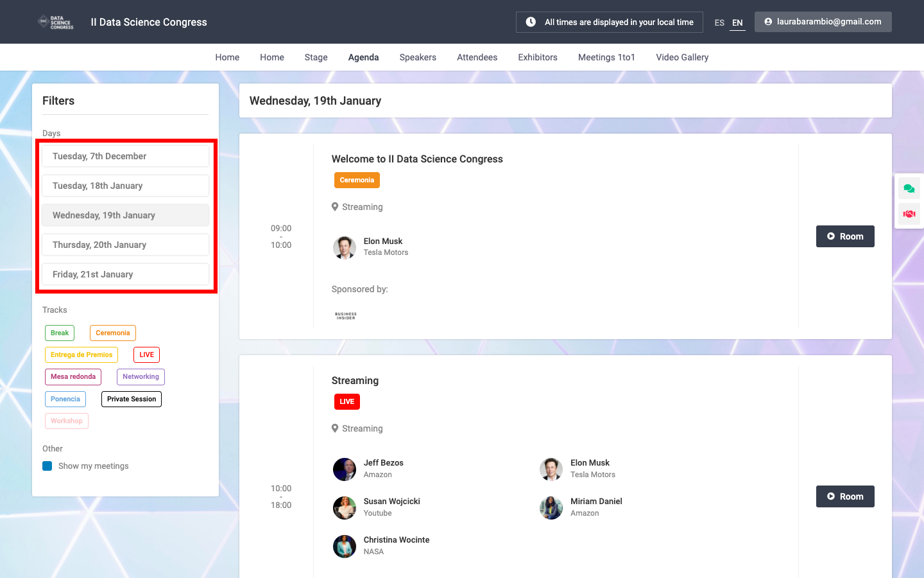Filter by Workshop track

tap(67, 421)
